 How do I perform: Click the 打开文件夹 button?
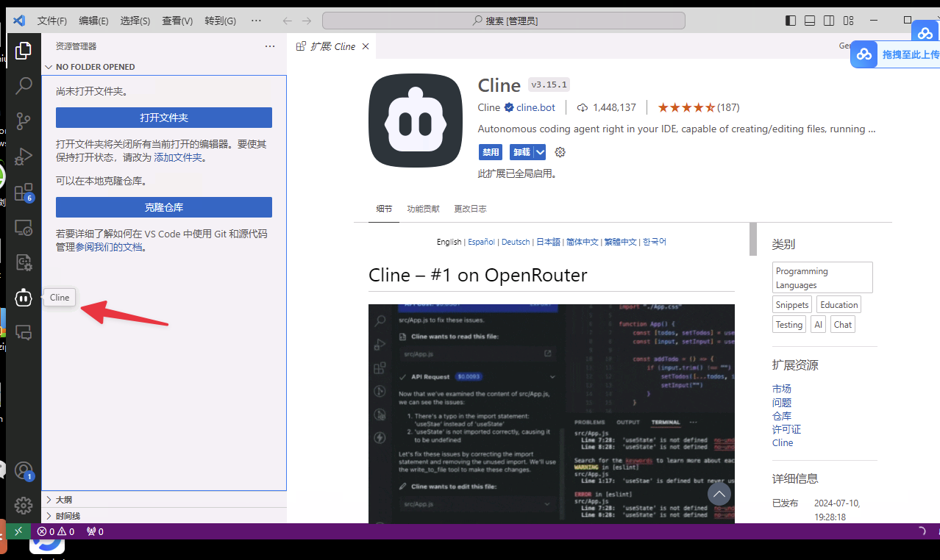coord(164,118)
